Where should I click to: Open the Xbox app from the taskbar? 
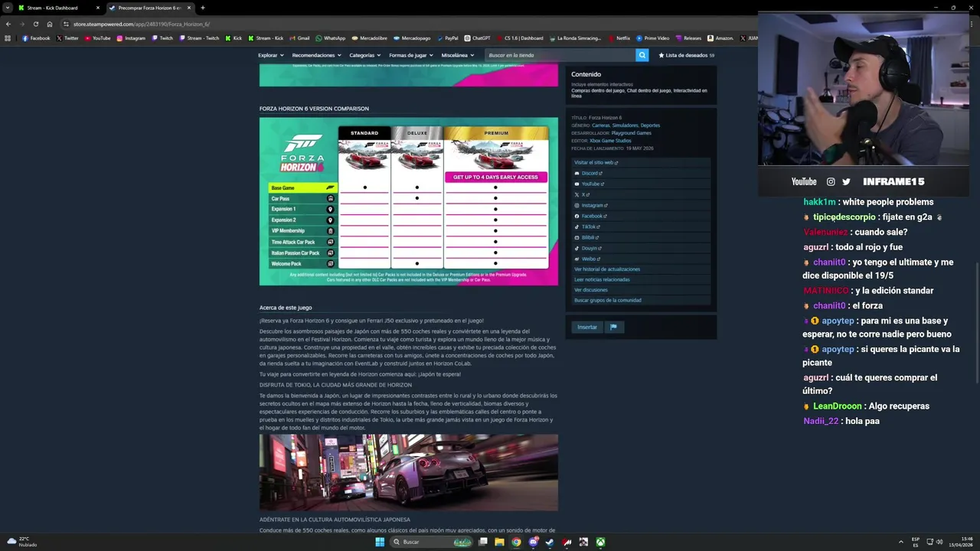[x=601, y=542]
